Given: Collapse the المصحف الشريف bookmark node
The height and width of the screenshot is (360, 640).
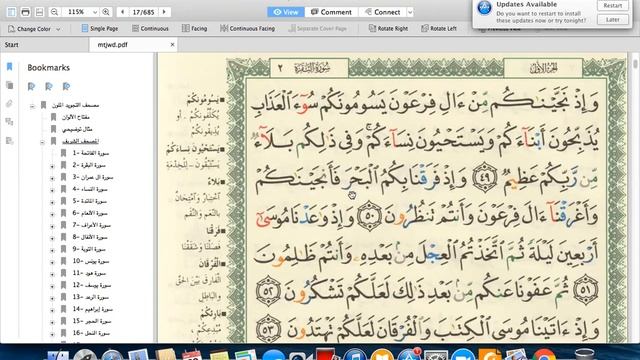Looking at the screenshot, I should pyautogui.click(x=42, y=142).
